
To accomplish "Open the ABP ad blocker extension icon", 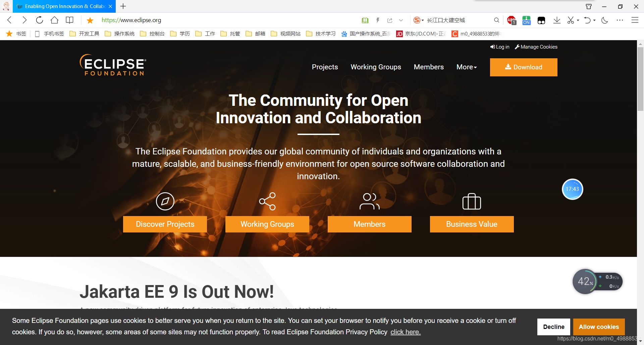I will tap(512, 20).
